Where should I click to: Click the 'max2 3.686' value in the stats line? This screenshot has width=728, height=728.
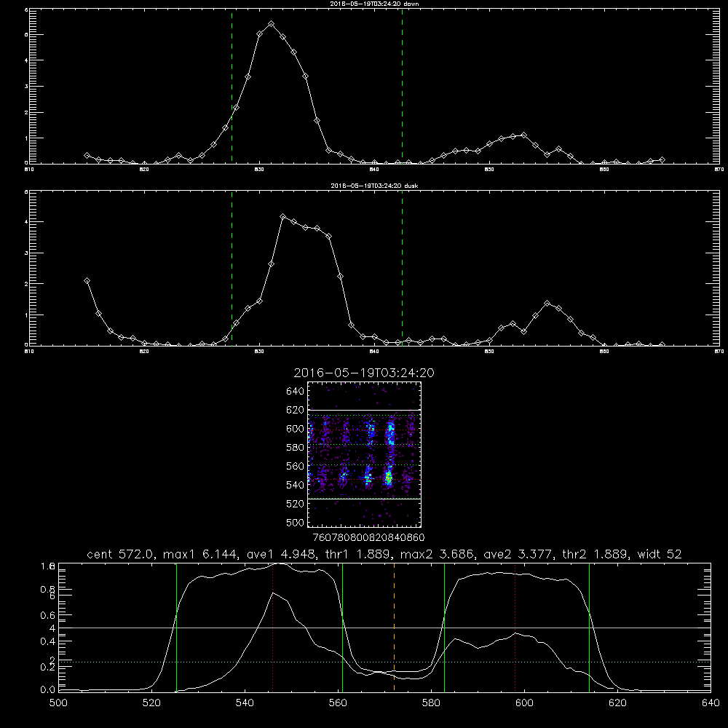point(436,554)
